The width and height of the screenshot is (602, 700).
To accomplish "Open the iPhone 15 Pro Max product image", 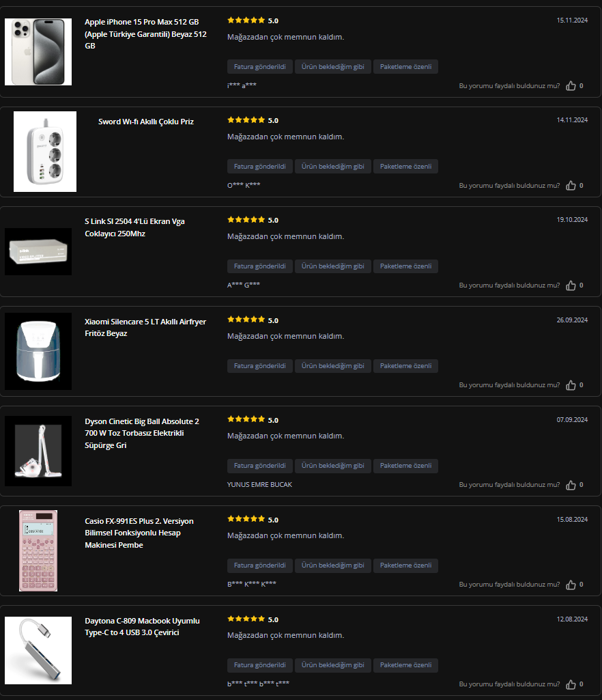I will (x=38, y=52).
